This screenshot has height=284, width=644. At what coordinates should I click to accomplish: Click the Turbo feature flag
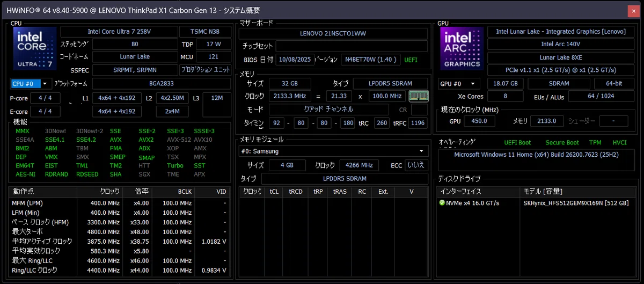(175, 165)
